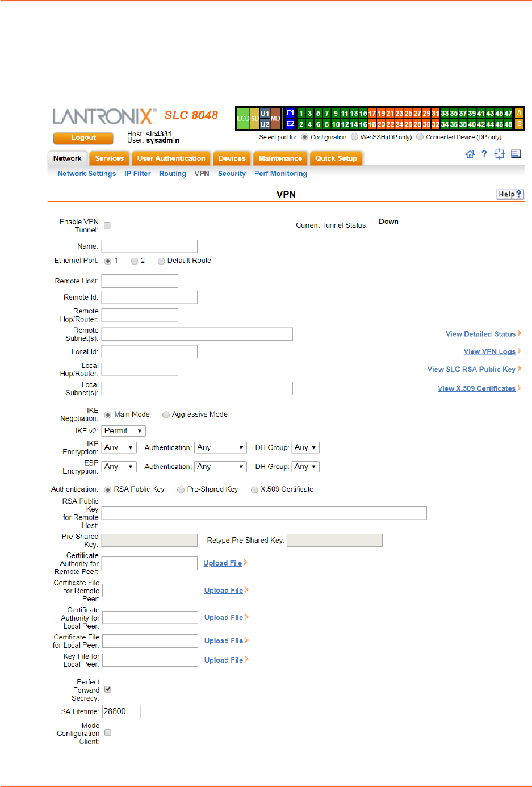The image size is (532, 787).
Task: Click the E1 Ethernet port indicator
Action: click(x=290, y=113)
